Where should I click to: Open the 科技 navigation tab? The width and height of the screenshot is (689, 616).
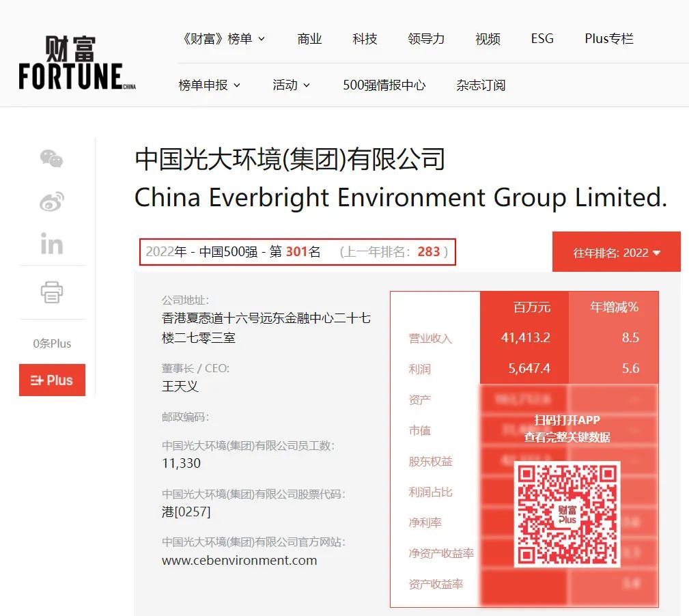point(365,39)
